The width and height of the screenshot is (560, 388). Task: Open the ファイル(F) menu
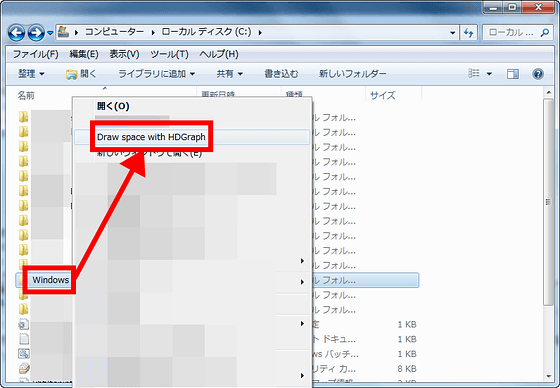pos(35,54)
